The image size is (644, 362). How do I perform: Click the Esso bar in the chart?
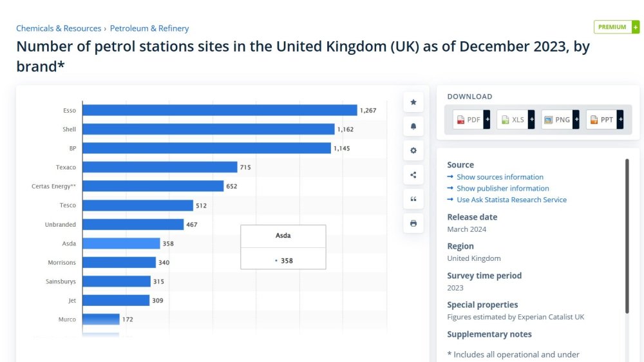click(x=220, y=110)
